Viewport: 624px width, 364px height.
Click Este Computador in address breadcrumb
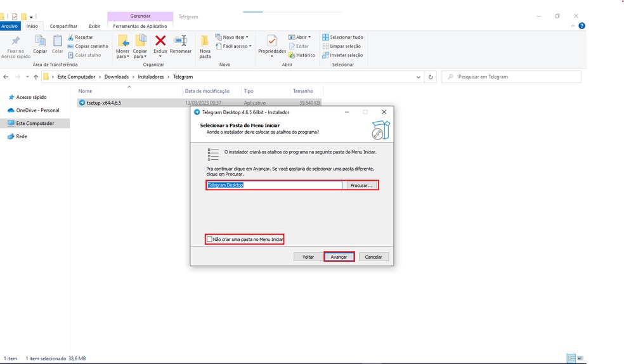(x=76, y=77)
